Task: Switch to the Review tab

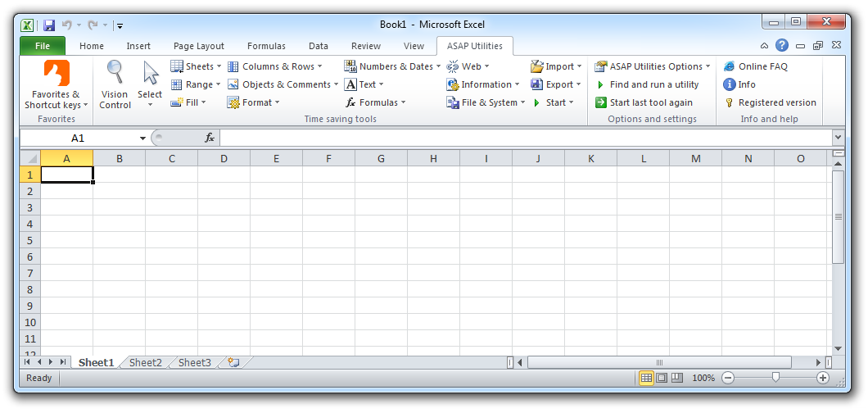Action: tap(366, 46)
